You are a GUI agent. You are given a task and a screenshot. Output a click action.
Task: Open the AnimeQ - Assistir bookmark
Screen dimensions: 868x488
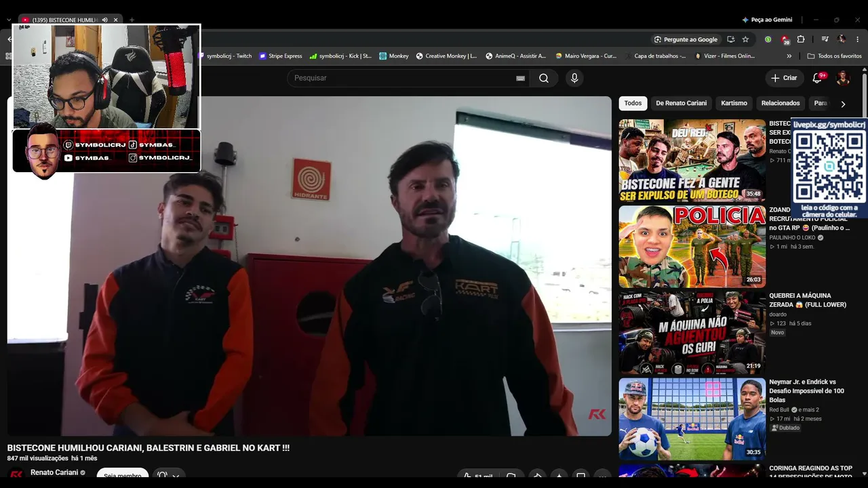(x=516, y=56)
